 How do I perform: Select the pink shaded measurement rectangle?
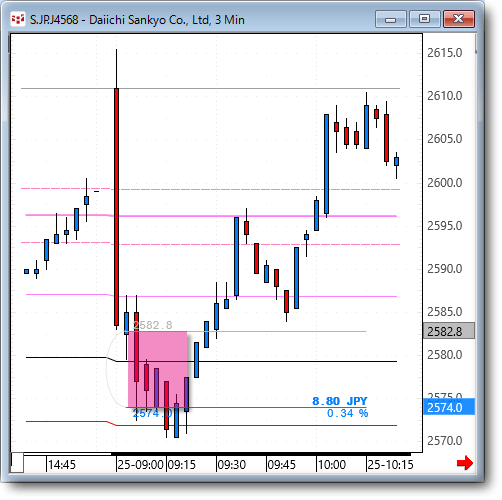pyautogui.click(x=158, y=369)
